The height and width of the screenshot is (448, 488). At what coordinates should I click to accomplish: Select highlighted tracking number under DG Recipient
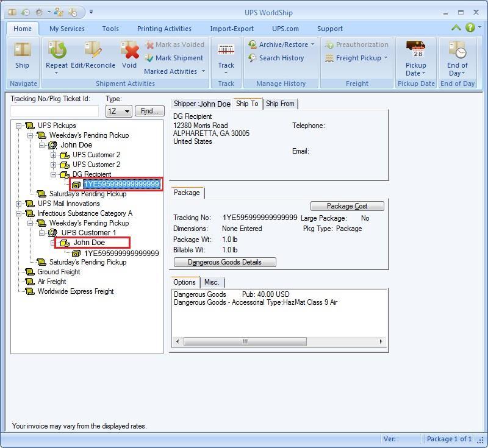point(121,184)
